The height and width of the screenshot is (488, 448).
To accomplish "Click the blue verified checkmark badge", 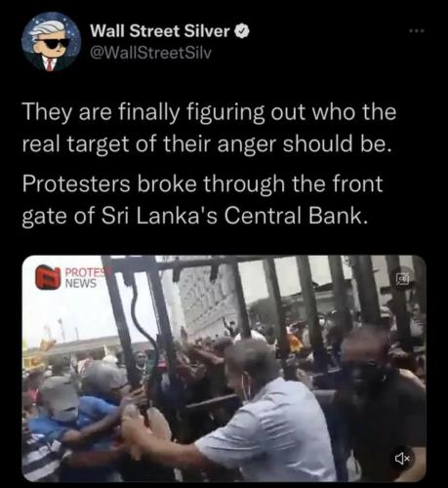I will click(242, 31).
